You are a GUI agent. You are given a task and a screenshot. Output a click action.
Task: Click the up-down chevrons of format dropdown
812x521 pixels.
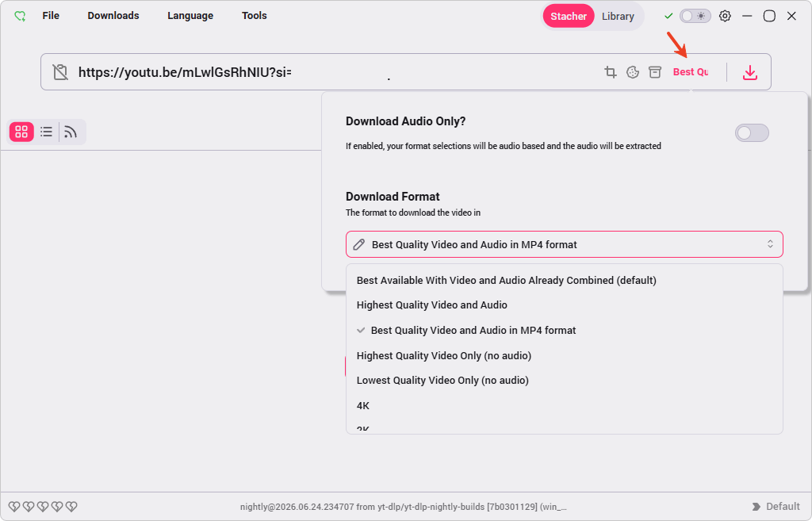[x=770, y=244]
